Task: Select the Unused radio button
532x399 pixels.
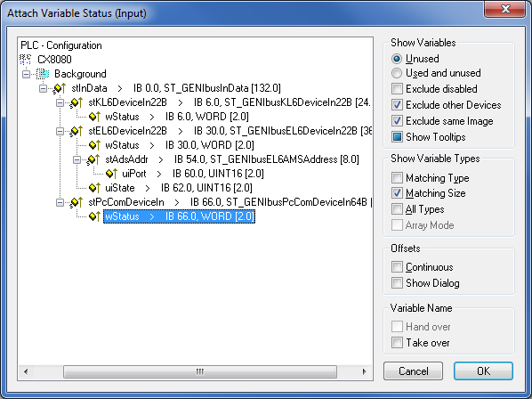Action: [x=396, y=59]
